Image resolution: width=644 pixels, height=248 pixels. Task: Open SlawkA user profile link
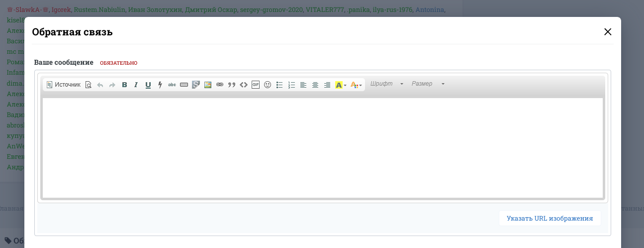[x=28, y=9]
